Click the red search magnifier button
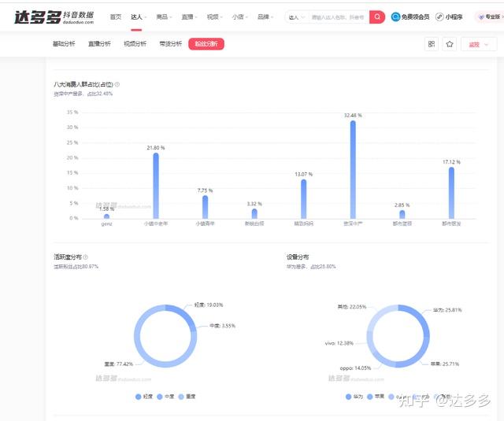The image size is (504, 421). pyautogui.click(x=377, y=17)
